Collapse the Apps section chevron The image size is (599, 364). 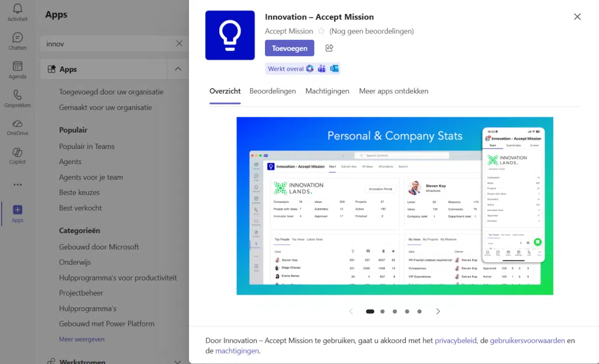[x=178, y=69]
